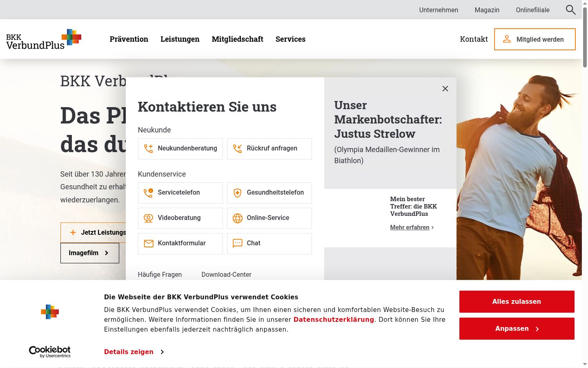Click the Neukundenberatung phone icon
Screen dimensions: 588x368
[x=148, y=148]
